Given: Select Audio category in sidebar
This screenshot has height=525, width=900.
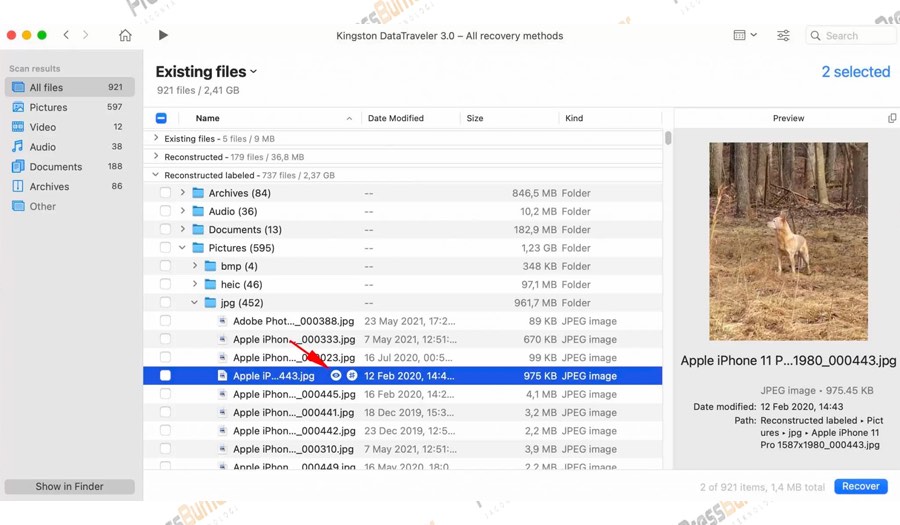Looking at the screenshot, I should (42, 147).
